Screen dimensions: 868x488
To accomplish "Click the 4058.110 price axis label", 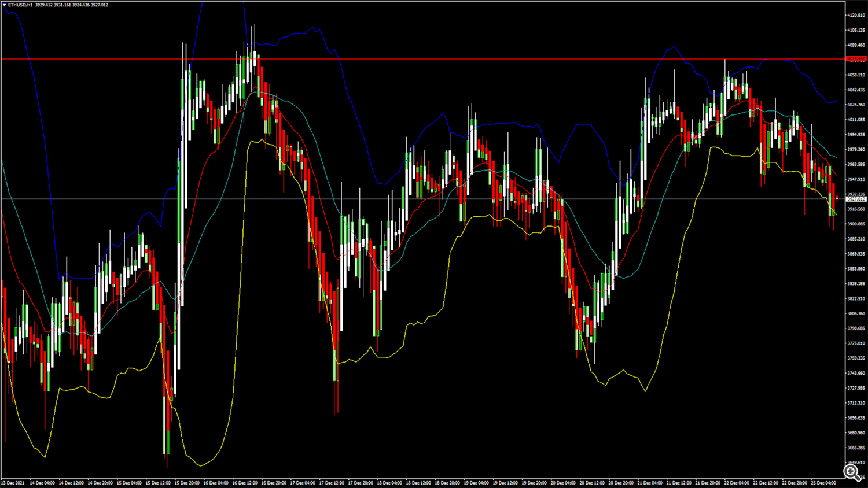I will click(856, 75).
